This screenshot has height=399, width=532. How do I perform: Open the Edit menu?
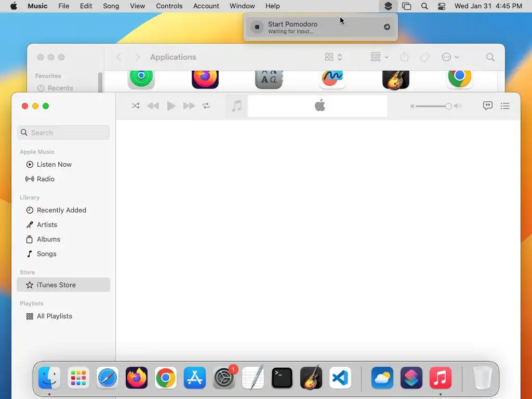pyautogui.click(x=86, y=6)
